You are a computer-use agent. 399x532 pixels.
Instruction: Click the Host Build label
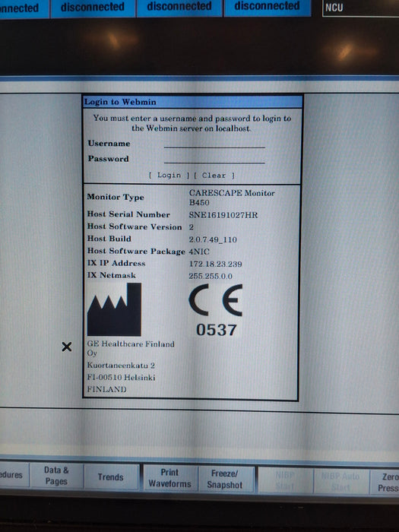109,239
